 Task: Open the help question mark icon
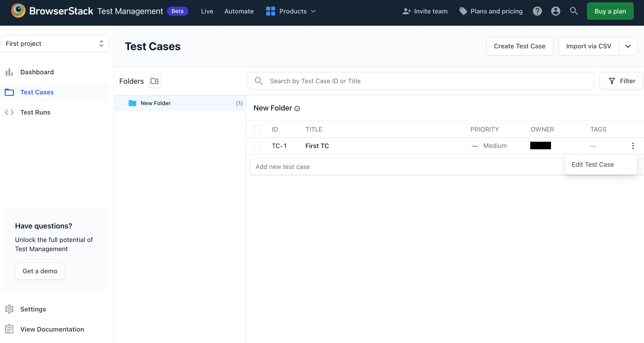pyautogui.click(x=537, y=11)
